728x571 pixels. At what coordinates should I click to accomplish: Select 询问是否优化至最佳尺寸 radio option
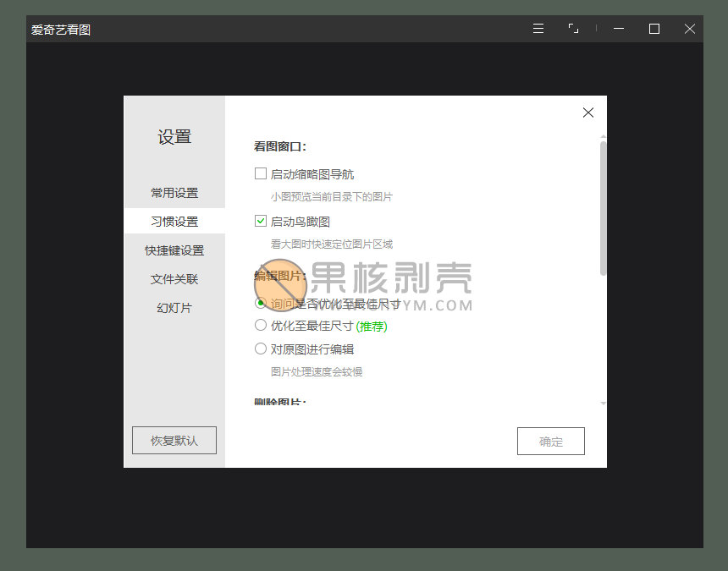tap(261, 304)
